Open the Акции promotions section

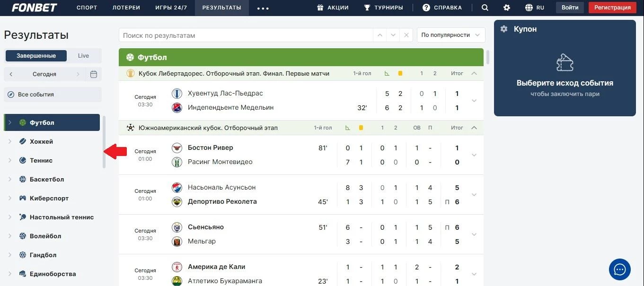tap(333, 7)
